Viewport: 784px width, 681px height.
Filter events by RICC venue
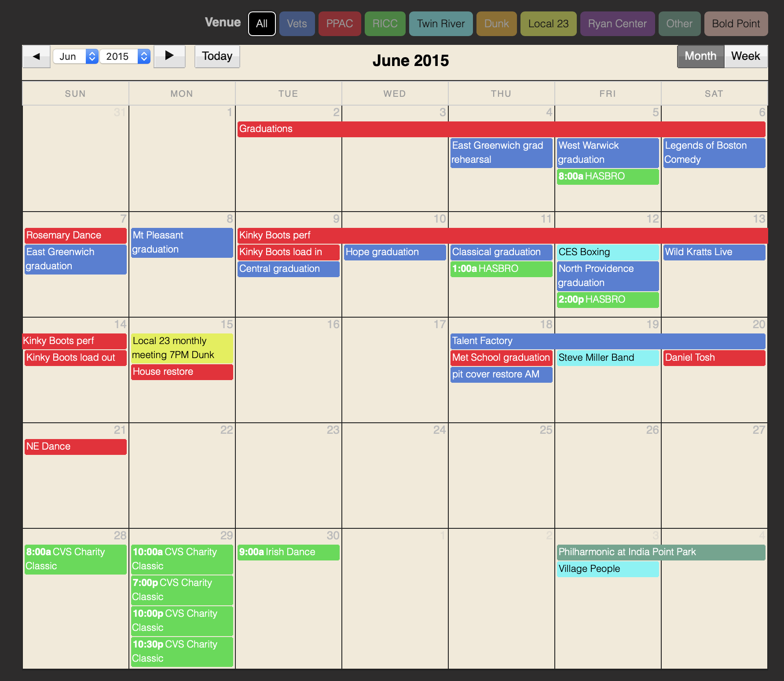pyautogui.click(x=385, y=24)
